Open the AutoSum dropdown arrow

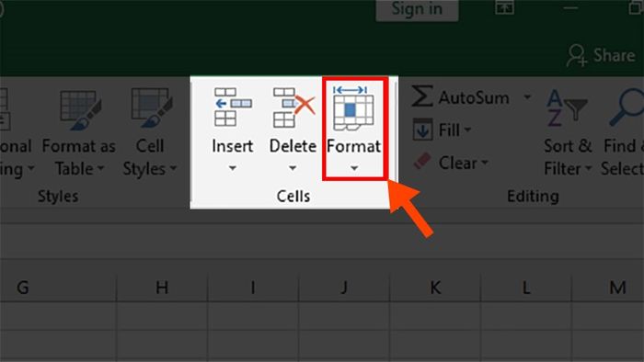(527, 97)
